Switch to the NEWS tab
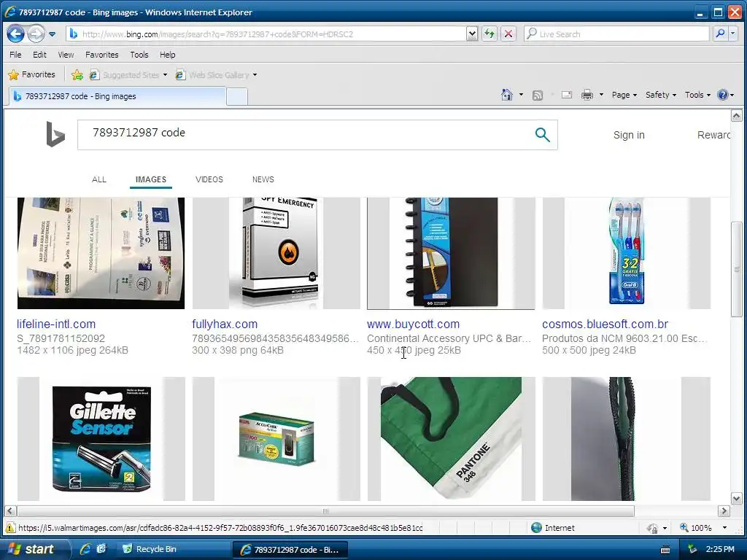 point(263,179)
